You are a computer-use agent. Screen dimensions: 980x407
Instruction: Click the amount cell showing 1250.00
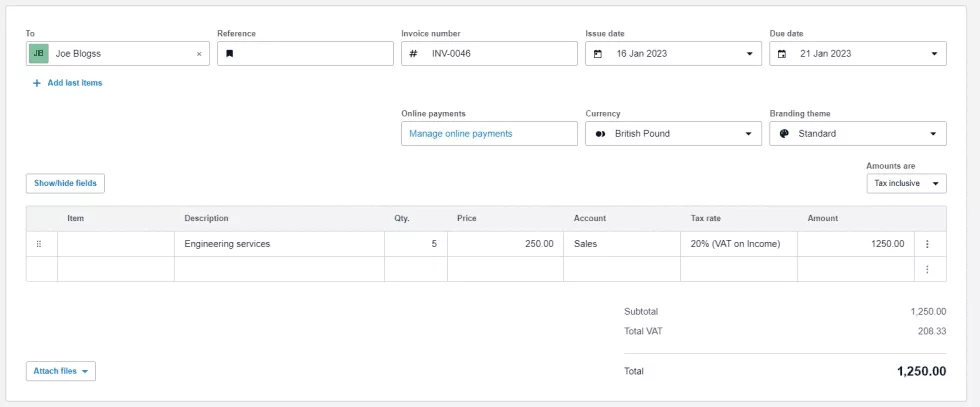pos(856,244)
